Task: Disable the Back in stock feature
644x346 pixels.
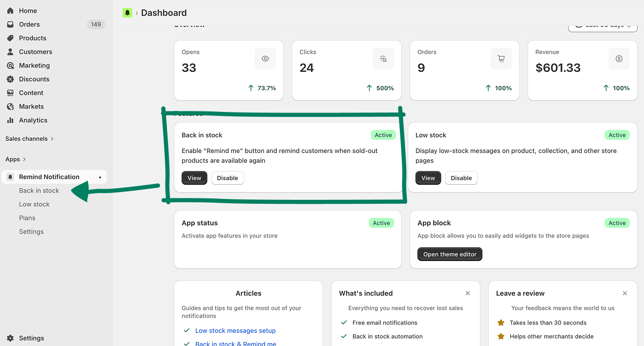Action: pos(227,178)
